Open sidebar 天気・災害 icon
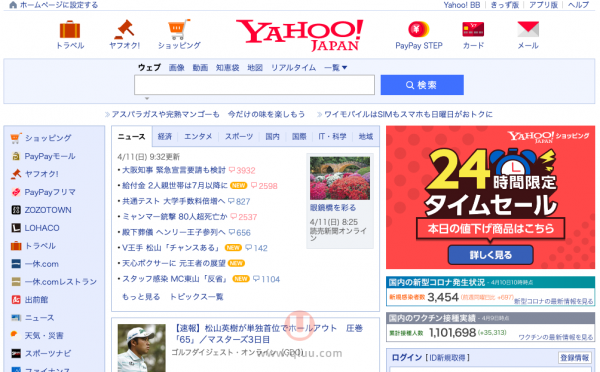The image size is (600, 372). point(16,336)
